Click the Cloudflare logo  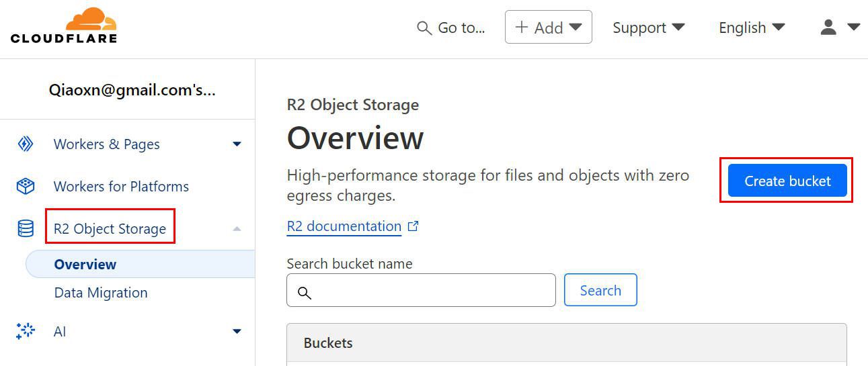pos(64,26)
